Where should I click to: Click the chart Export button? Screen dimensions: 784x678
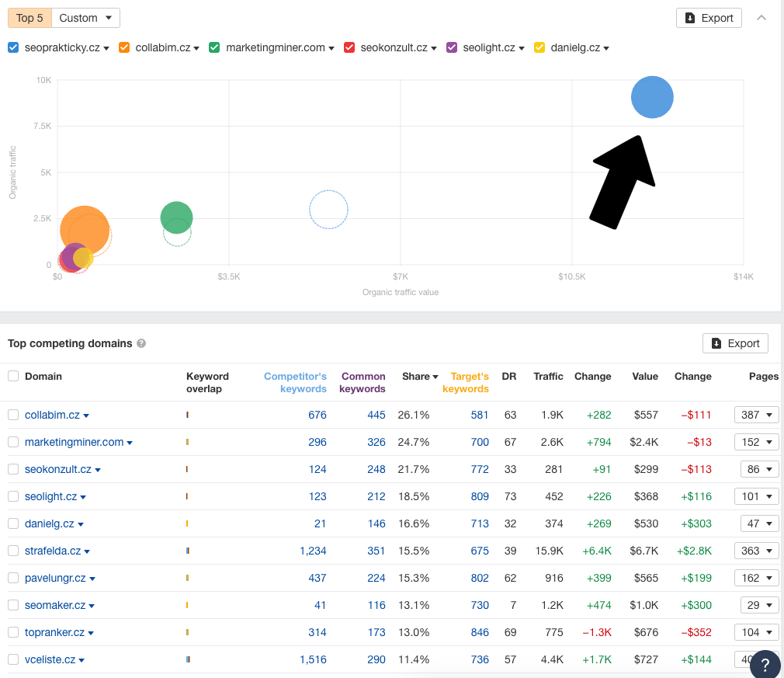point(709,18)
